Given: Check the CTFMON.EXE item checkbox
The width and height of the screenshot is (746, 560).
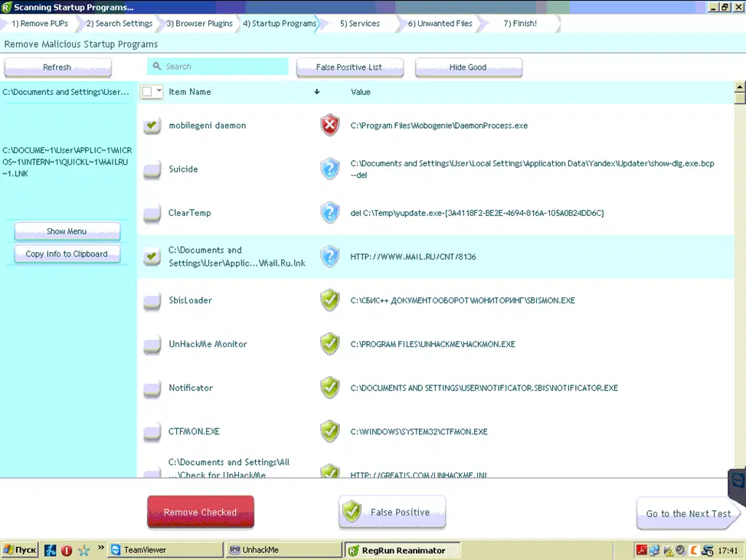Looking at the screenshot, I should pyautogui.click(x=152, y=433).
